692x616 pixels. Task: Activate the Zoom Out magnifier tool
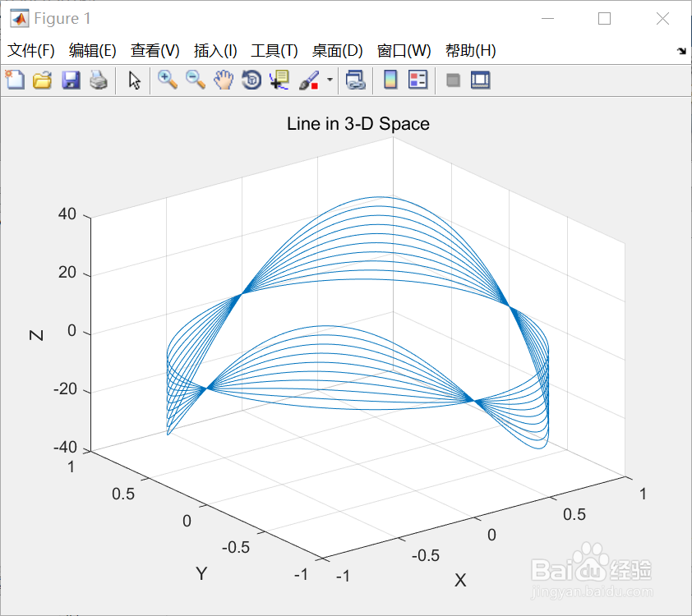coord(196,80)
